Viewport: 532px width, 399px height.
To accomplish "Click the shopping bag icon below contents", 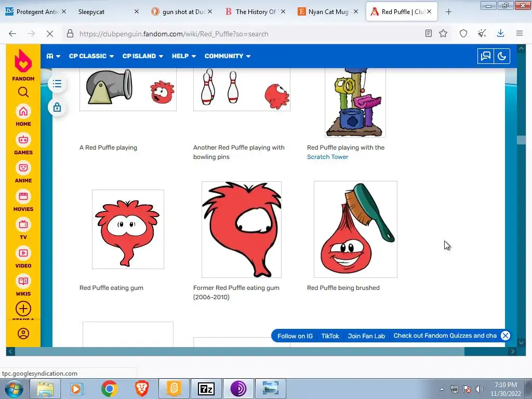I will point(57,107).
